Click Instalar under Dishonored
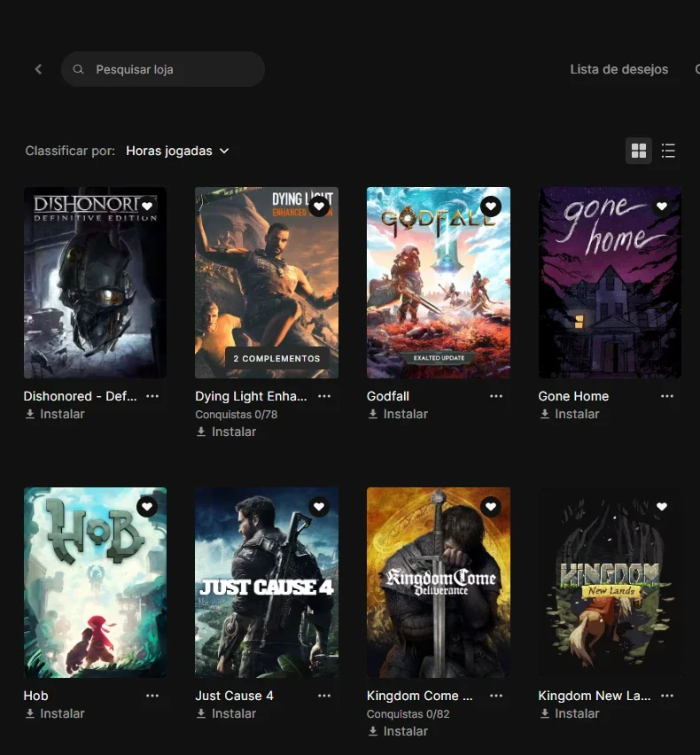The width and height of the screenshot is (700, 755). pos(55,414)
